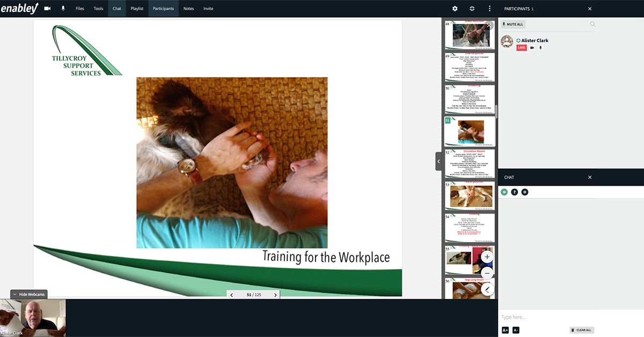The image size is (644, 337).
Task: Click the participants search magnifier icon
Action: tap(592, 24)
